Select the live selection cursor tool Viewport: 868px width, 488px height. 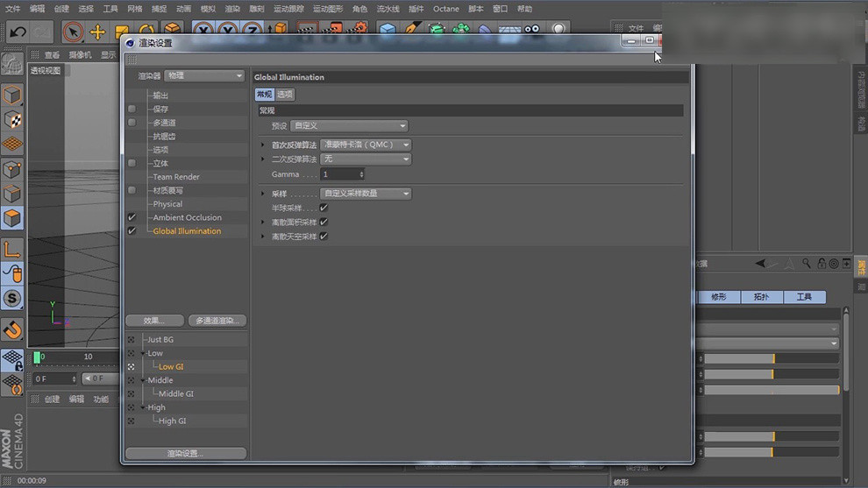[x=74, y=32]
